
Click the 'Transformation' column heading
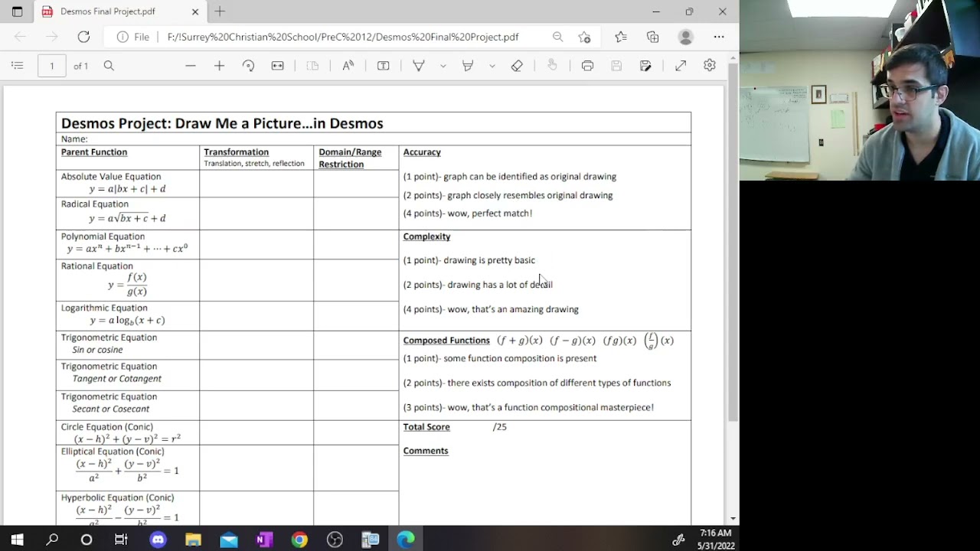(236, 152)
